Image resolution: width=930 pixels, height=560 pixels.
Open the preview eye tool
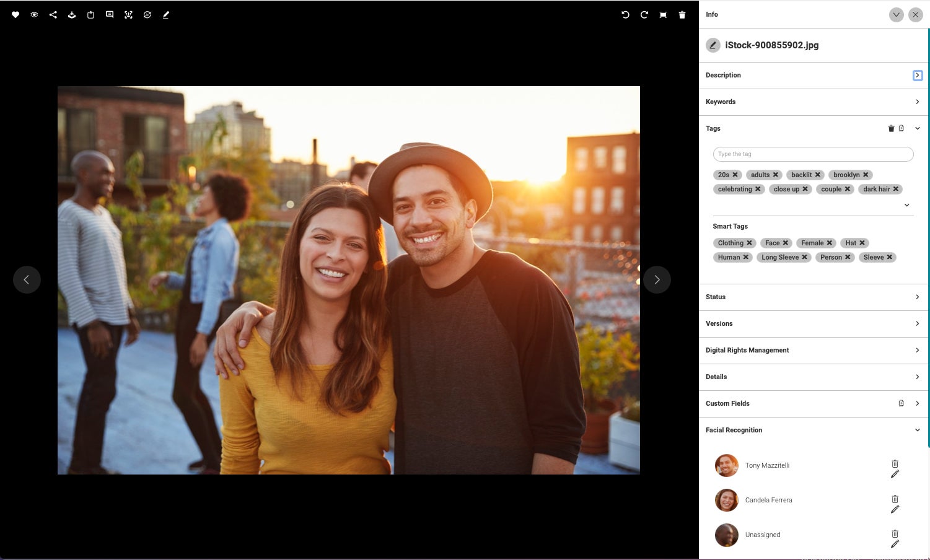pos(34,14)
